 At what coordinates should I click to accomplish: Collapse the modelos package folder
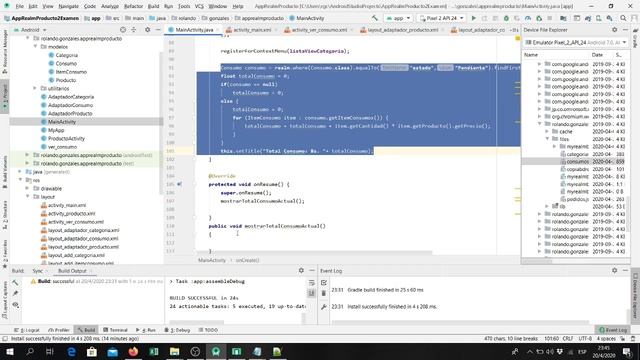(x=36, y=47)
